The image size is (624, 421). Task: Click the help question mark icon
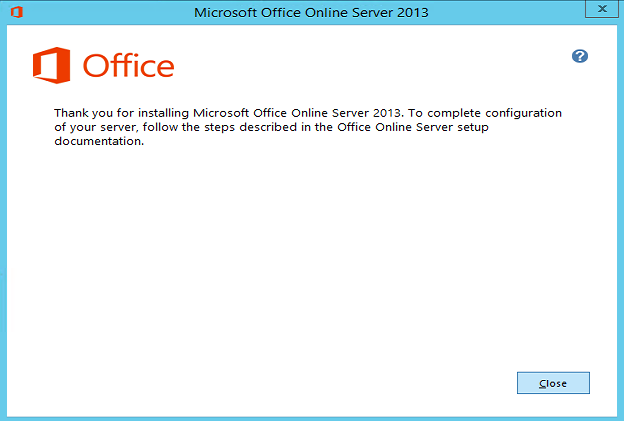point(580,56)
